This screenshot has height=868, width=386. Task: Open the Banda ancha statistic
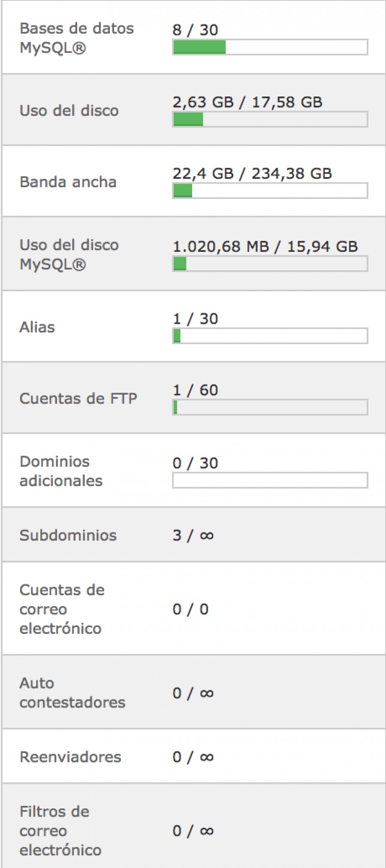(x=68, y=182)
